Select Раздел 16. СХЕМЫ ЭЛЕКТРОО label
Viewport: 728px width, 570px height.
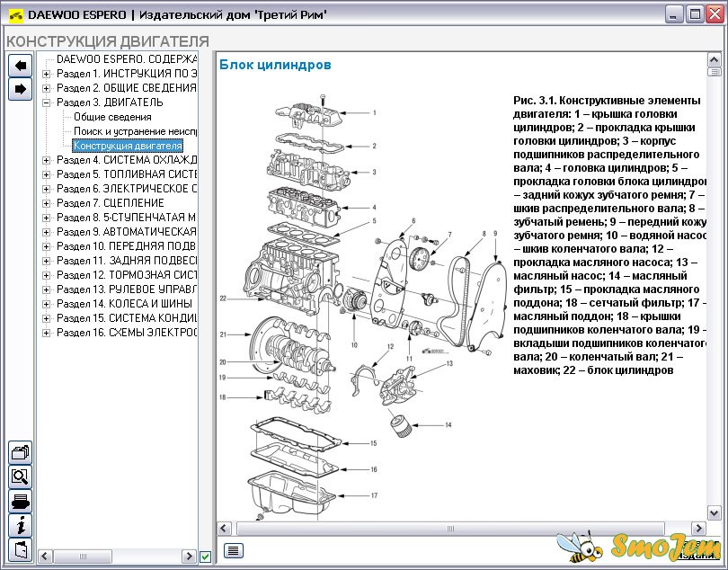[127, 333]
